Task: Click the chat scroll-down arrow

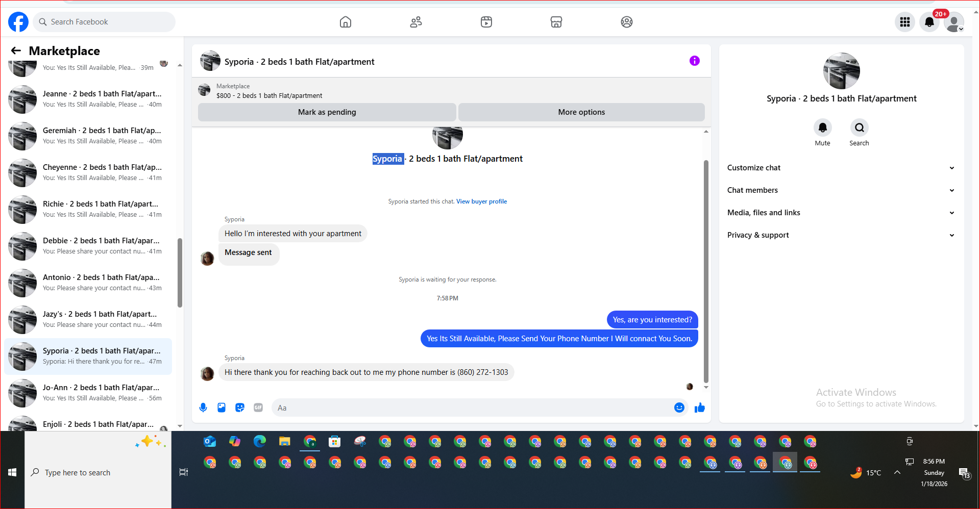Action: tap(706, 387)
